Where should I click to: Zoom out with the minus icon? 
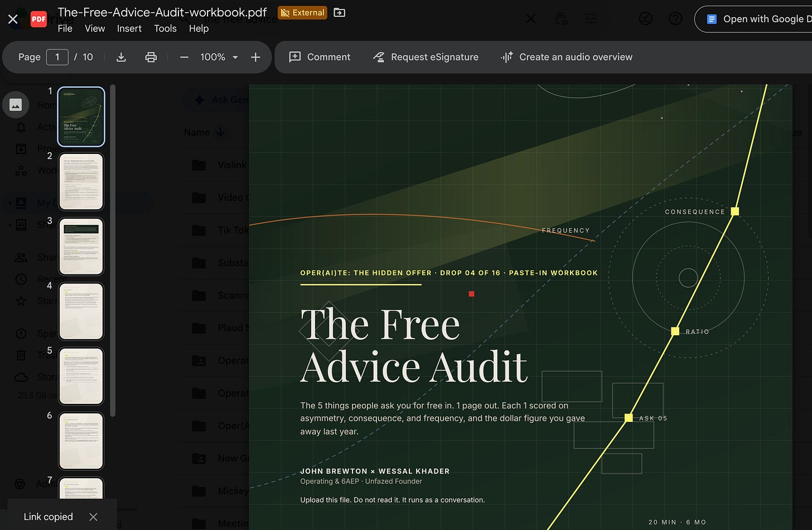(185, 57)
